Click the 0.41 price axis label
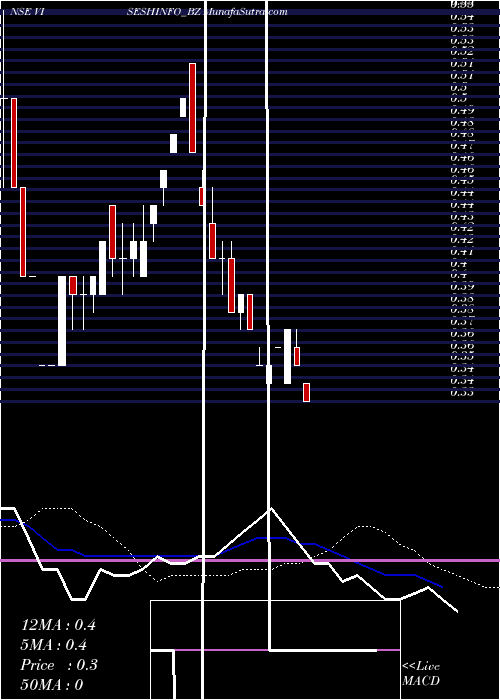Screen dimensions: 500x700 point(462,252)
